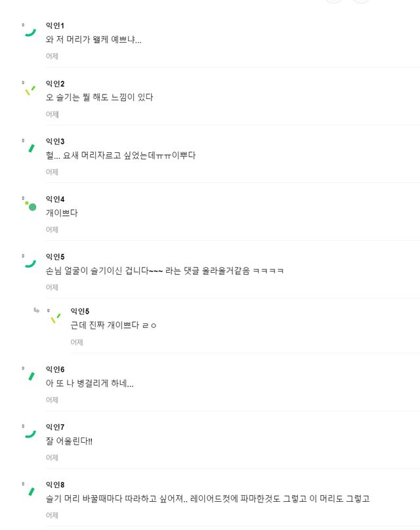Click the 익인6 username
The image size is (420, 530).
pyautogui.click(x=54, y=369)
